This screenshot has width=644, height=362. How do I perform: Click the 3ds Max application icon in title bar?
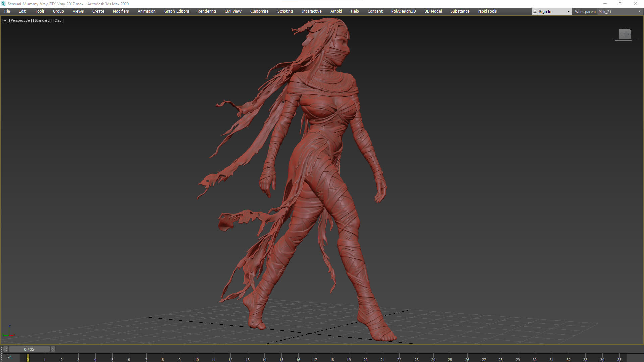click(4, 4)
